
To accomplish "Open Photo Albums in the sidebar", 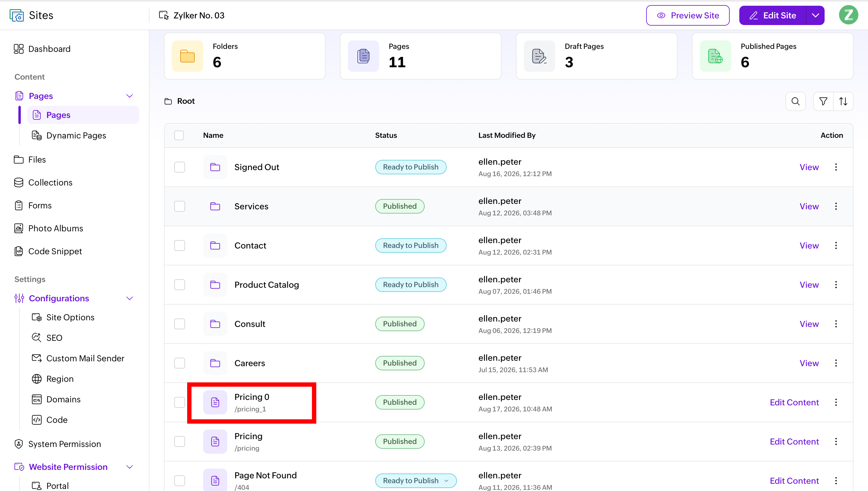I will [49, 228].
